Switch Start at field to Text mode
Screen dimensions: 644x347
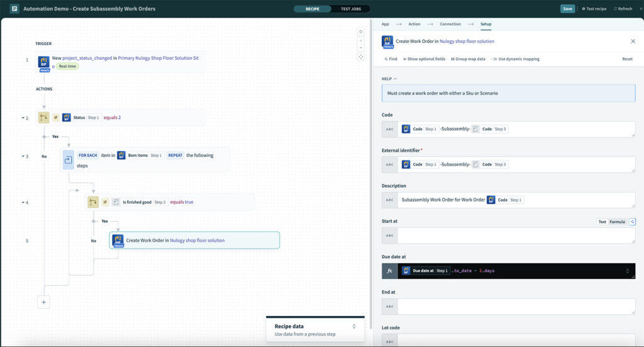tap(602, 222)
